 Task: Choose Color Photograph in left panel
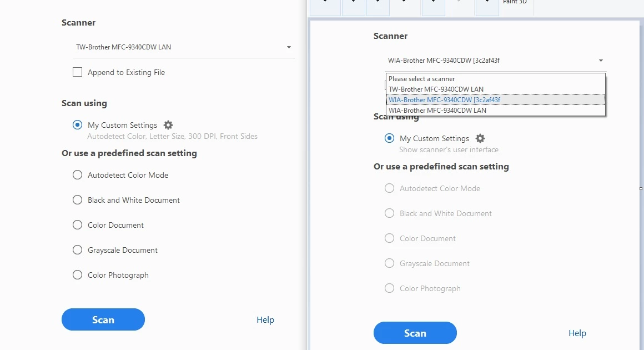click(77, 275)
